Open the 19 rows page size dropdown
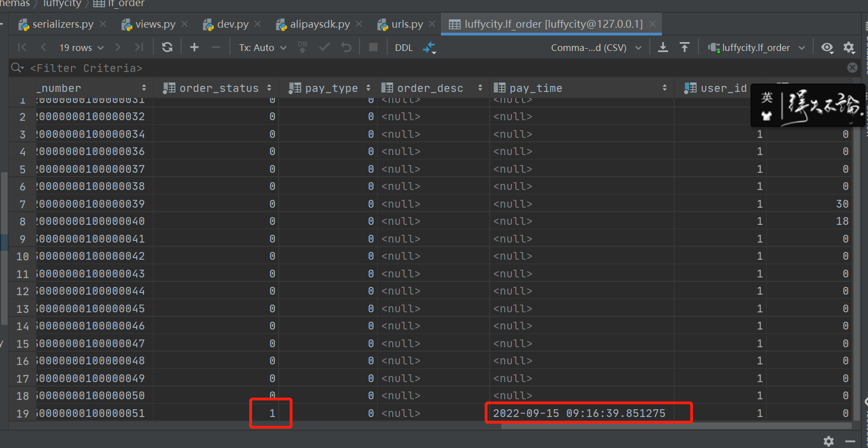Viewport: 868px width, 448px height. (81, 48)
